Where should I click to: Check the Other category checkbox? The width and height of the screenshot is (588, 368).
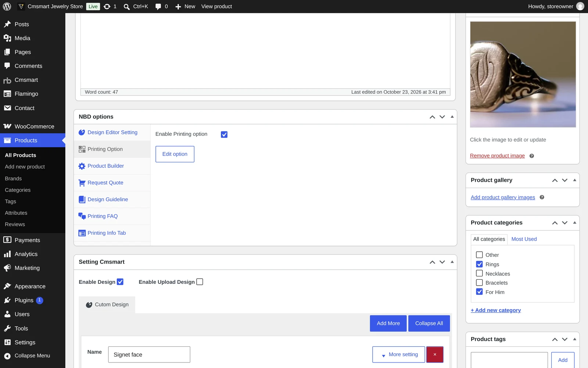(479, 255)
